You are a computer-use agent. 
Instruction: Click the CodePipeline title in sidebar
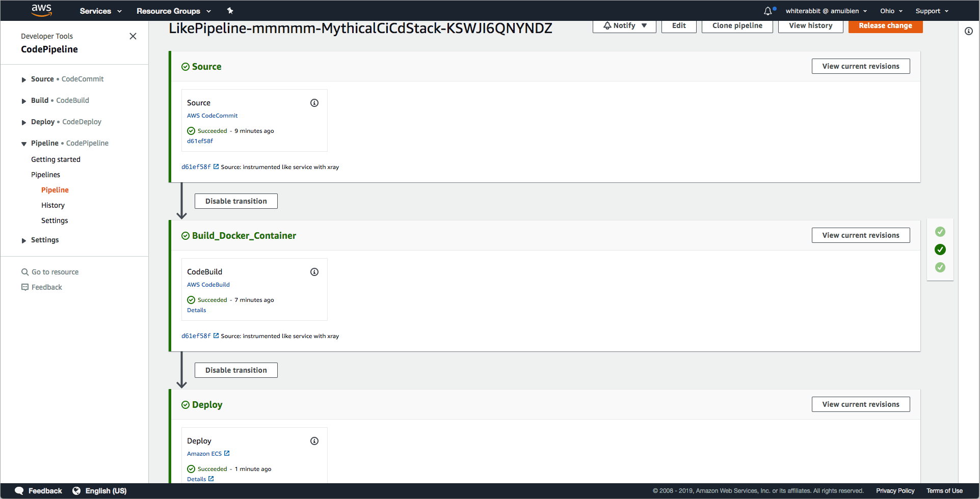[x=49, y=49]
